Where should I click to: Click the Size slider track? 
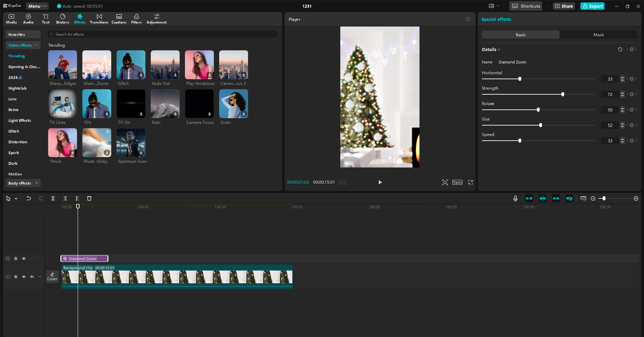pyautogui.click(x=538, y=125)
